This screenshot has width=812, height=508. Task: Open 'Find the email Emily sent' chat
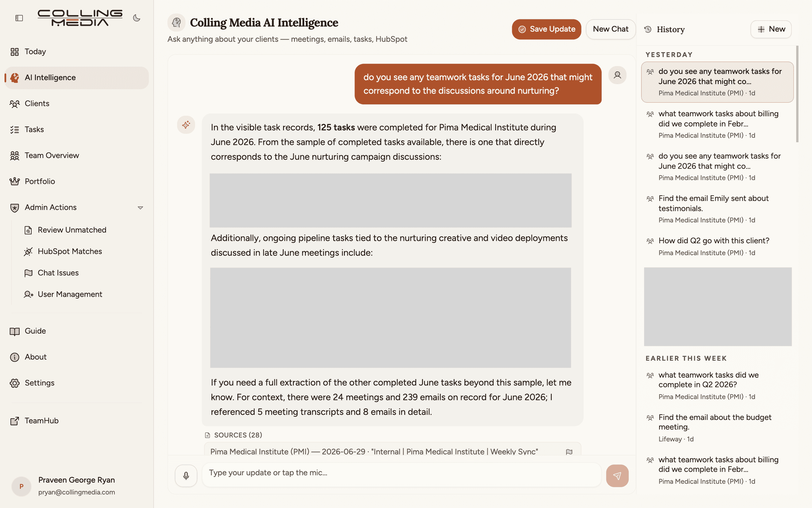coord(717,209)
